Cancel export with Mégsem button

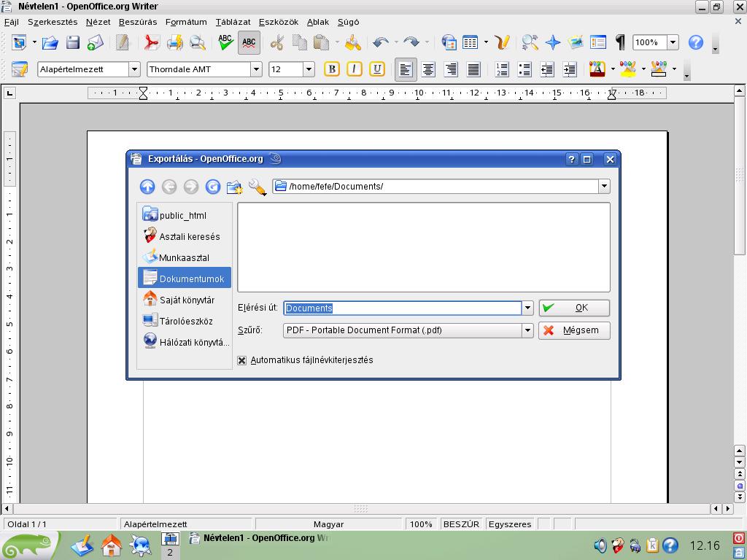[574, 330]
